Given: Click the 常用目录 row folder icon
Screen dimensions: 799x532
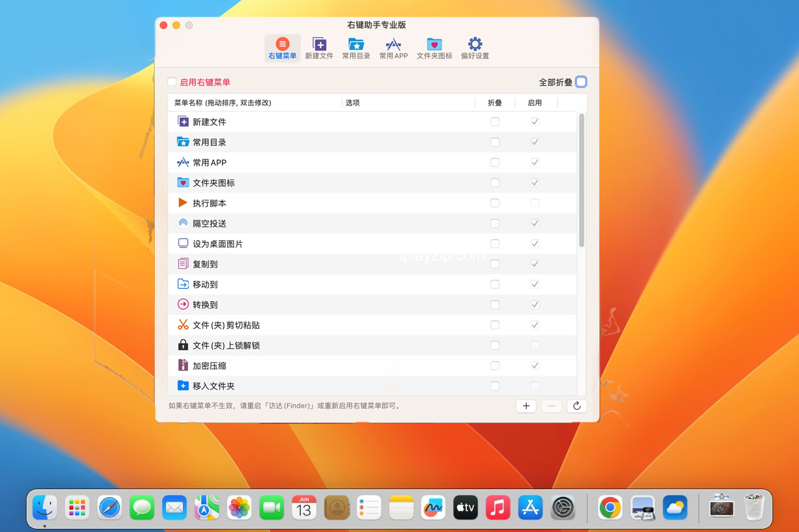Looking at the screenshot, I should click(183, 142).
